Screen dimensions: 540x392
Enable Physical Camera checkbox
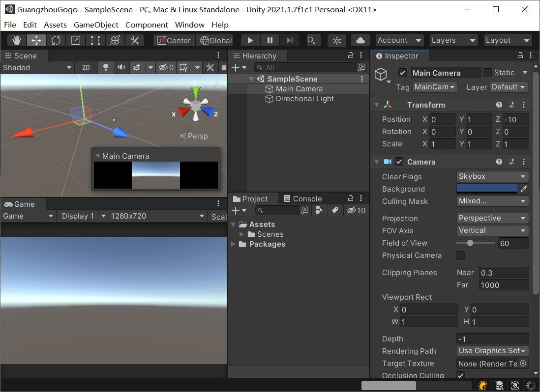tap(460, 255)
